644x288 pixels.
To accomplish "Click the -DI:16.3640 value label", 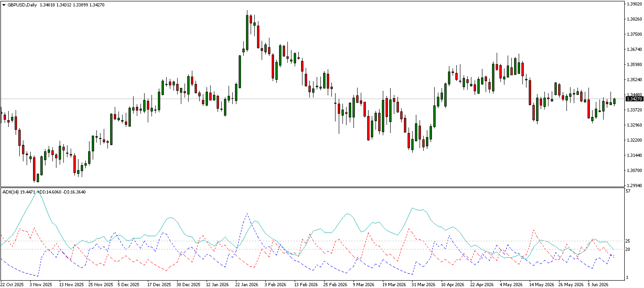I will click(x=74, y=192).
